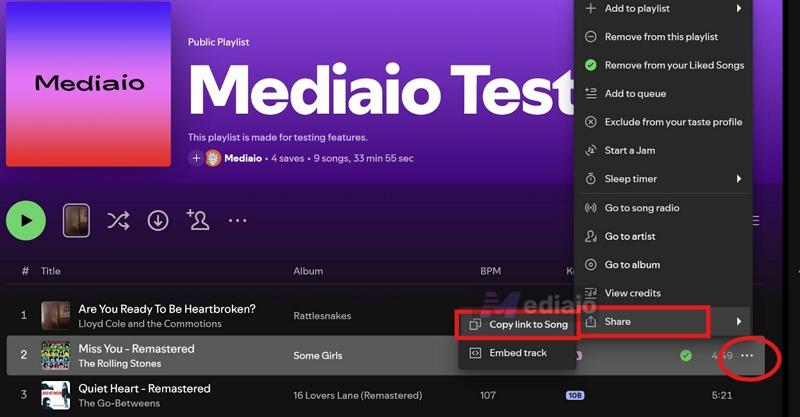Open the Some Girls album link
This screenshot has width=800, height=417.
318,356
